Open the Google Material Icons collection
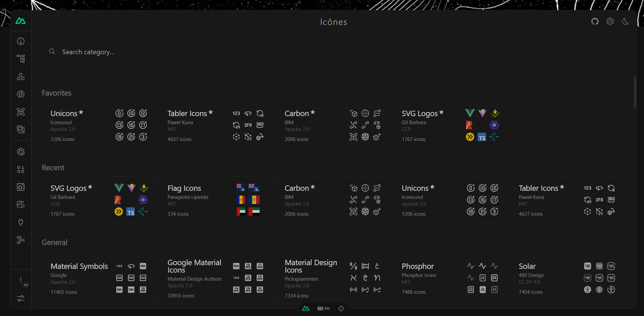644x316 pixels. coord(216,278)
